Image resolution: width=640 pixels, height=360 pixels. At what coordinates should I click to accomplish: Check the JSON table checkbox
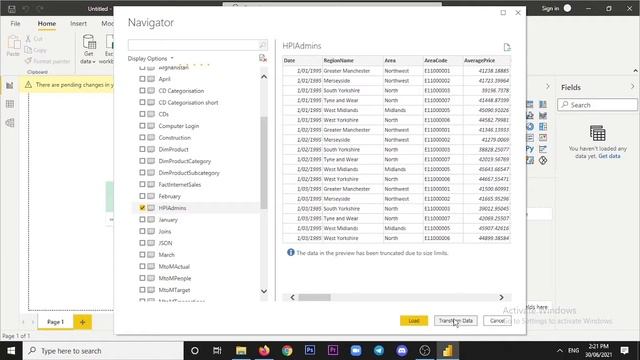[142, 243]
